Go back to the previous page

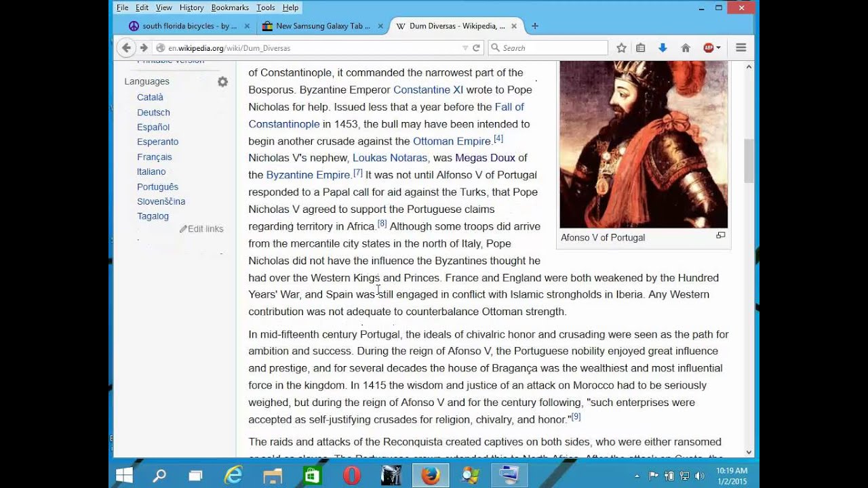click(x=126, y=48)
